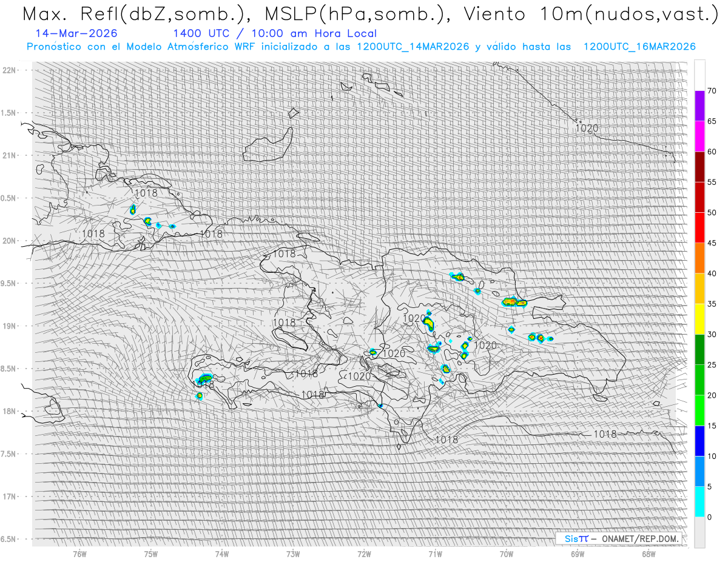Click the colorbar value label 35
Screen dimensions: 728x562
[x=712, y=304]
